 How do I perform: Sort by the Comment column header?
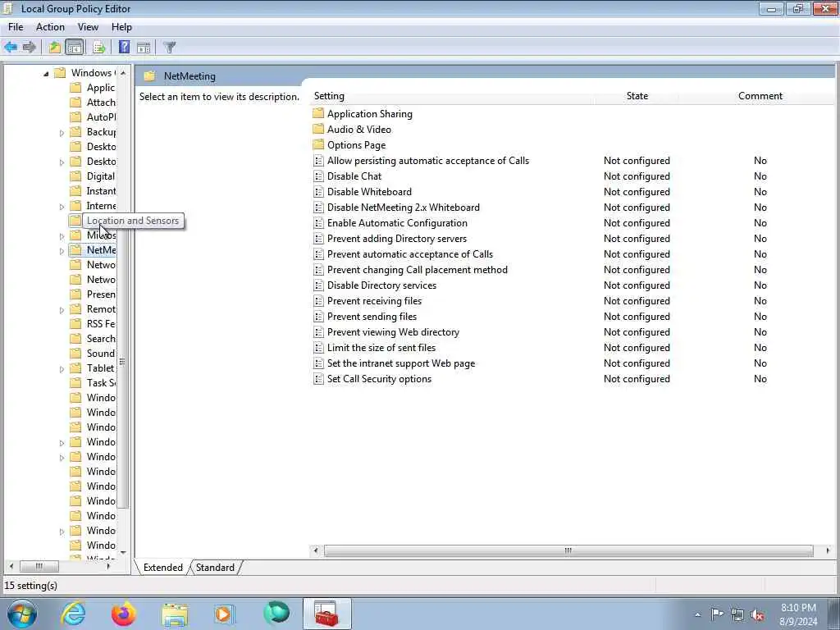coord(760,96)
